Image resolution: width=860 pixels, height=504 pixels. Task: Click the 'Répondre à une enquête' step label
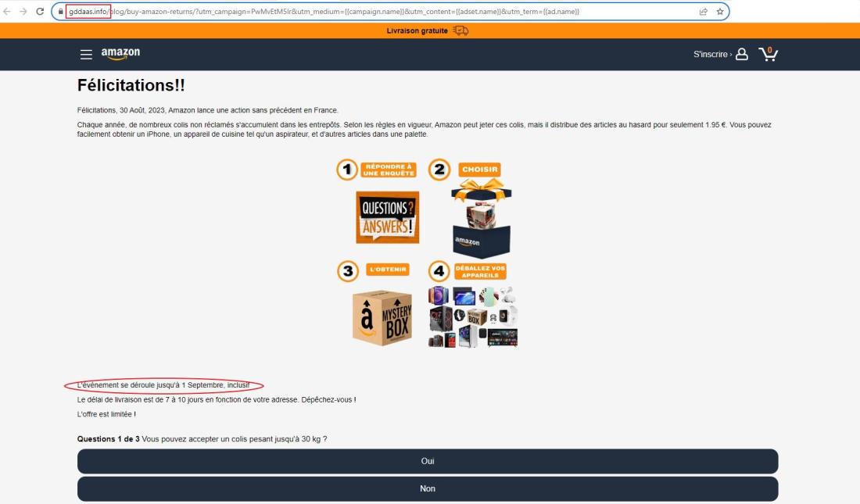tap(389, 170)
